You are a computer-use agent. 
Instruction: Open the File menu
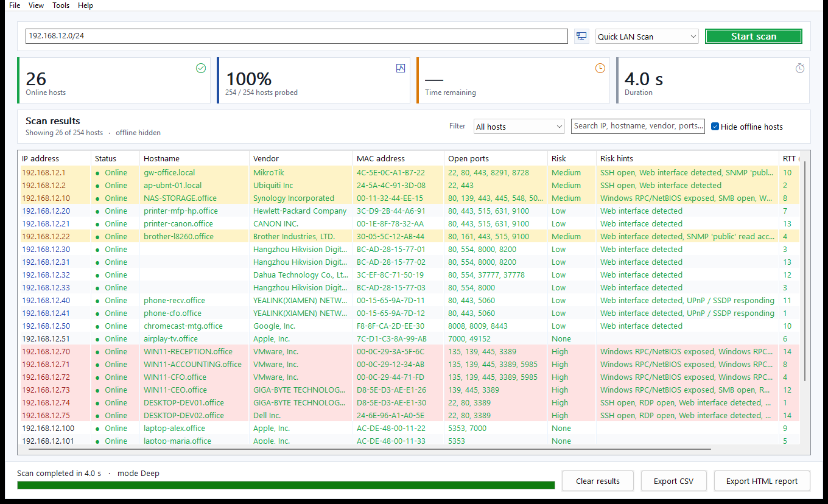pyautogui.click(x=15, y=5)
